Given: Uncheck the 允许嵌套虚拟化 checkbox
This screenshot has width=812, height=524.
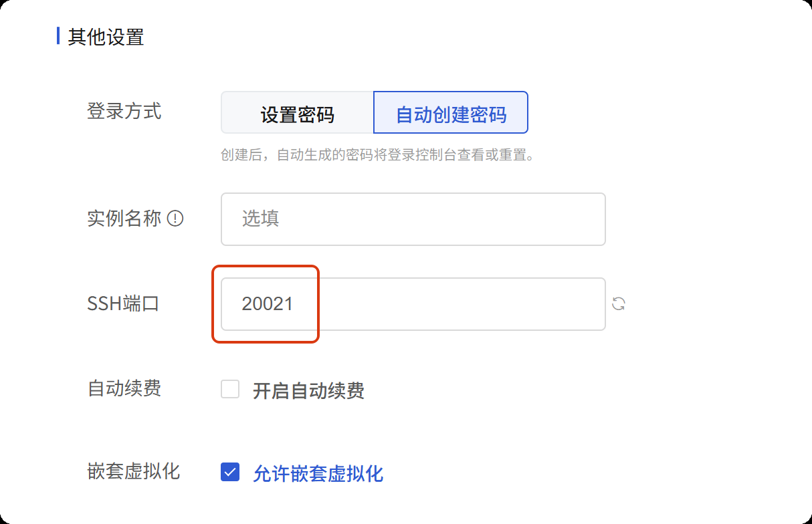Looking at the screenshot, I should click(x=230, y=473).
